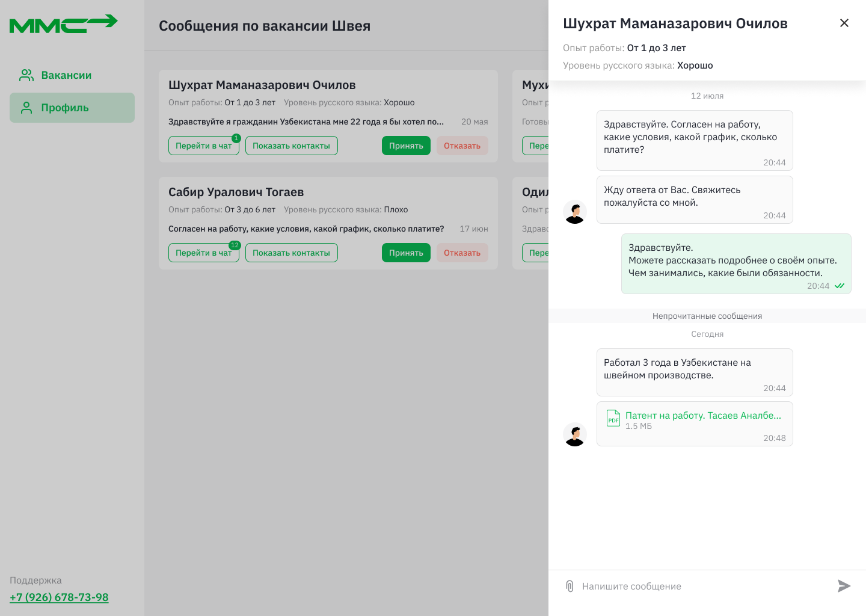This screenshot has height=616, width=866.
Task: Close the chat panel with X
Action: pos(844,23)
